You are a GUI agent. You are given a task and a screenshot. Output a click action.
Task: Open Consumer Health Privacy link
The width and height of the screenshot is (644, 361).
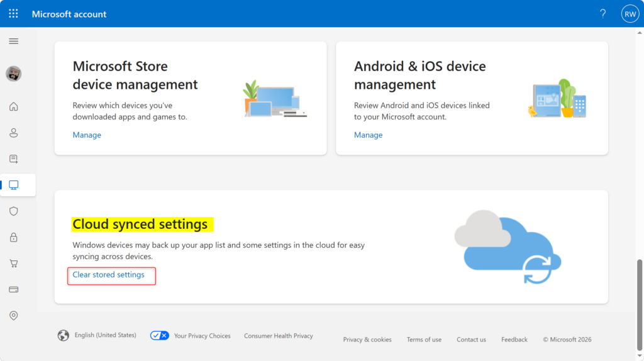(x=279, y=336)
